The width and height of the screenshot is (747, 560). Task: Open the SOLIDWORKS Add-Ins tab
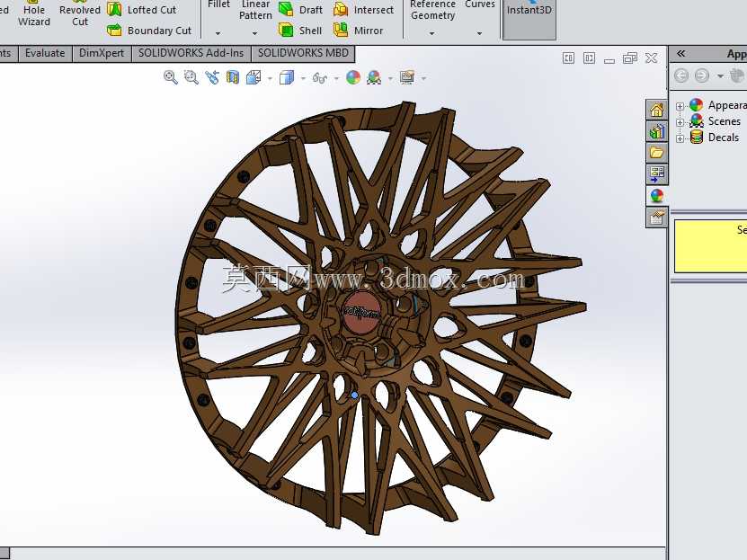pyautogui.click(x=191, y=53)
